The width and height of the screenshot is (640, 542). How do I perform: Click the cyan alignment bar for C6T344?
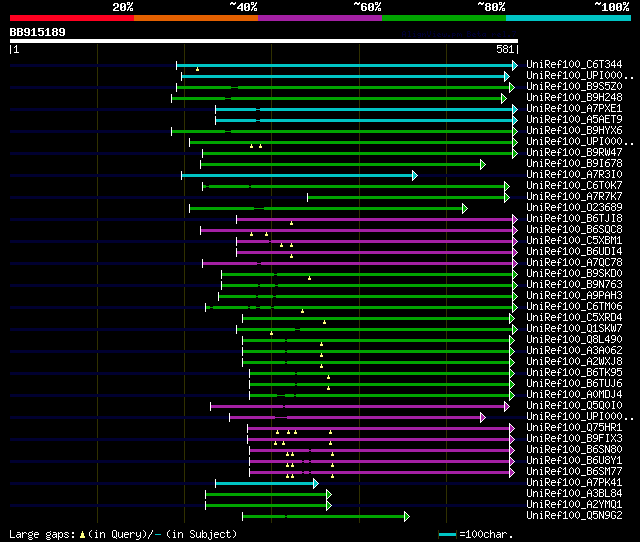[347, 65]
